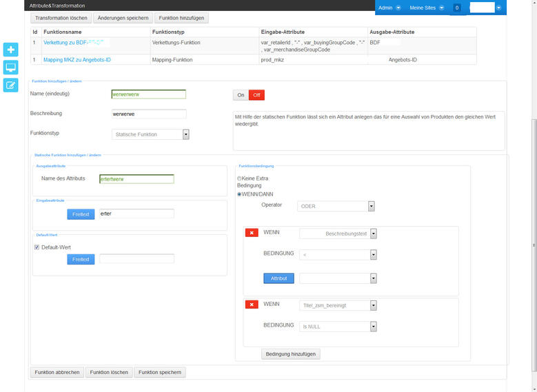Click the notification counter badge showing 0
Screen dimensions: 537x392
(456, 8)
